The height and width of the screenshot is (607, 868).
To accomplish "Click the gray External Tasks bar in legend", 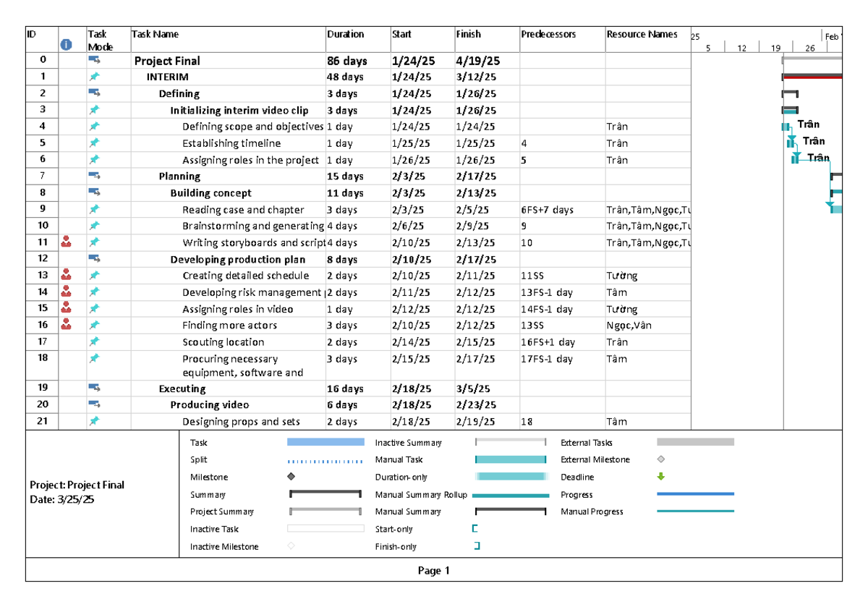I will coord(695,442).
